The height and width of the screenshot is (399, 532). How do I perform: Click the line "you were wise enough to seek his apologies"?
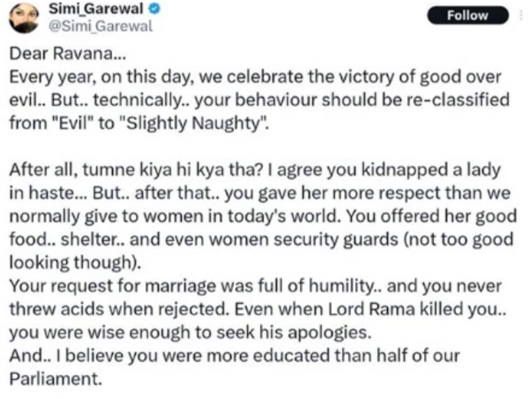coord(190,332)
